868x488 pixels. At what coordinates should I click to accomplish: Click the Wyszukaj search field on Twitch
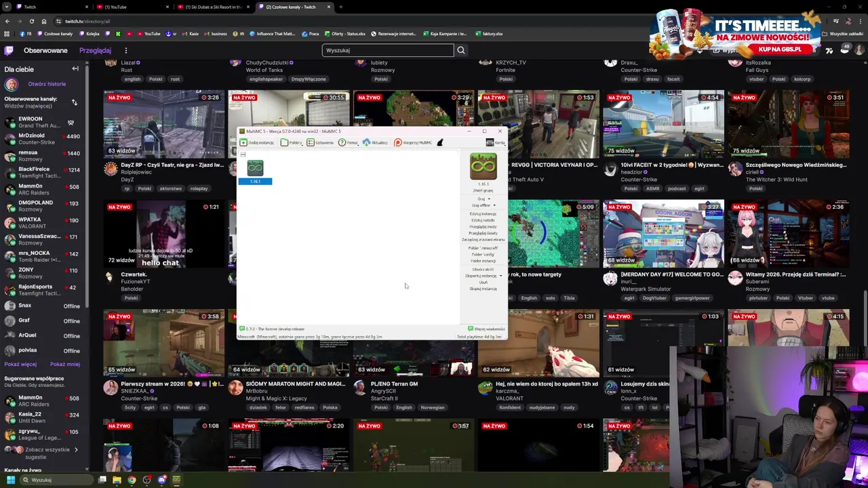pos(387,50)
